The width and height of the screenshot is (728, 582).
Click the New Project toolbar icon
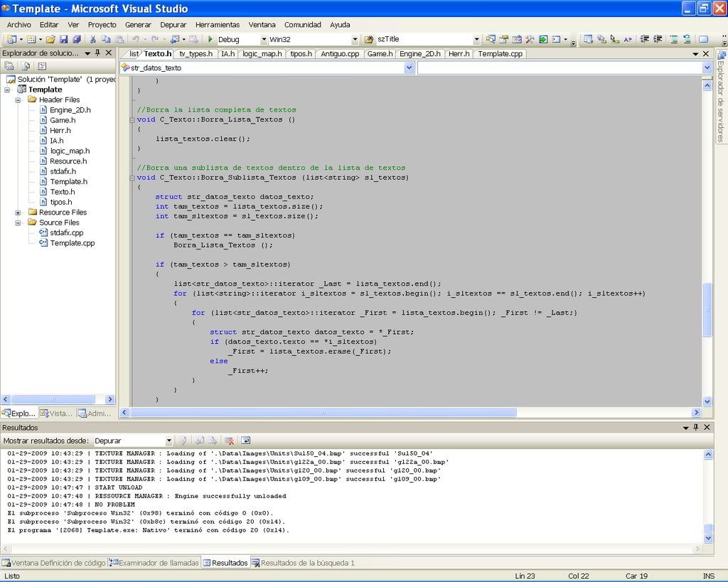(x=11, y=40)
